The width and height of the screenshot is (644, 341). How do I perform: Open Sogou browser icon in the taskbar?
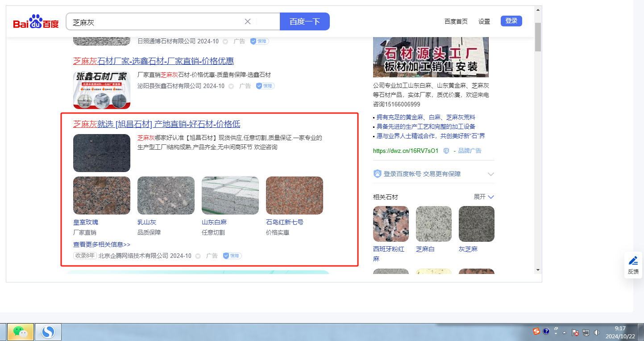click(48, 332)
